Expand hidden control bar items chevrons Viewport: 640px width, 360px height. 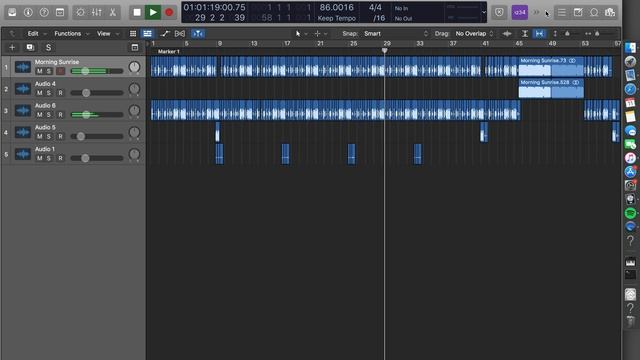click(536, 12)
